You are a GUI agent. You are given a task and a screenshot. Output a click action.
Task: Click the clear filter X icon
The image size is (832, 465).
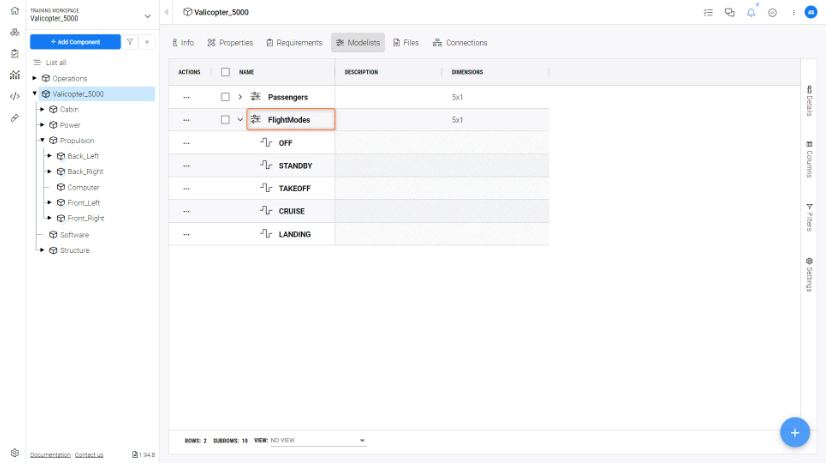coord(147,42)
